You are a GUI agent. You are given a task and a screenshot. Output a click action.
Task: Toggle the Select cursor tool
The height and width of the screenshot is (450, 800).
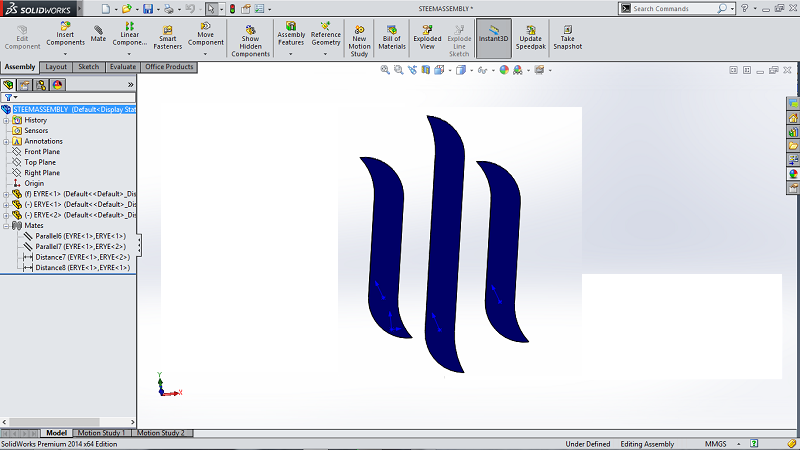211,9
